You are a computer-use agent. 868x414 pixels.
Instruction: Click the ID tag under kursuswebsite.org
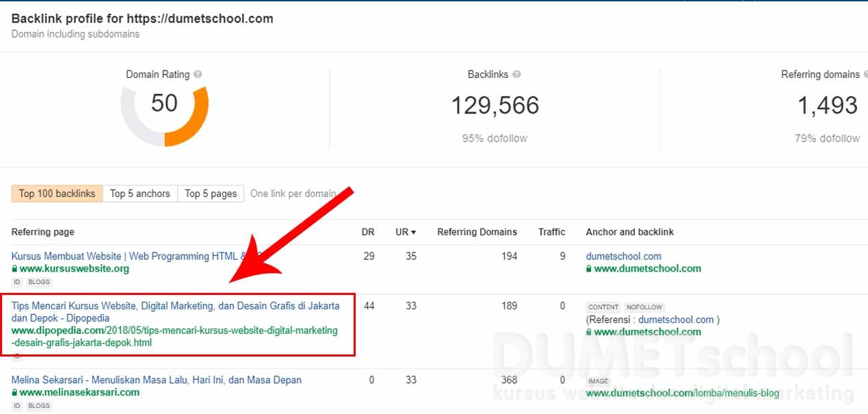click(x=17, y=282)
